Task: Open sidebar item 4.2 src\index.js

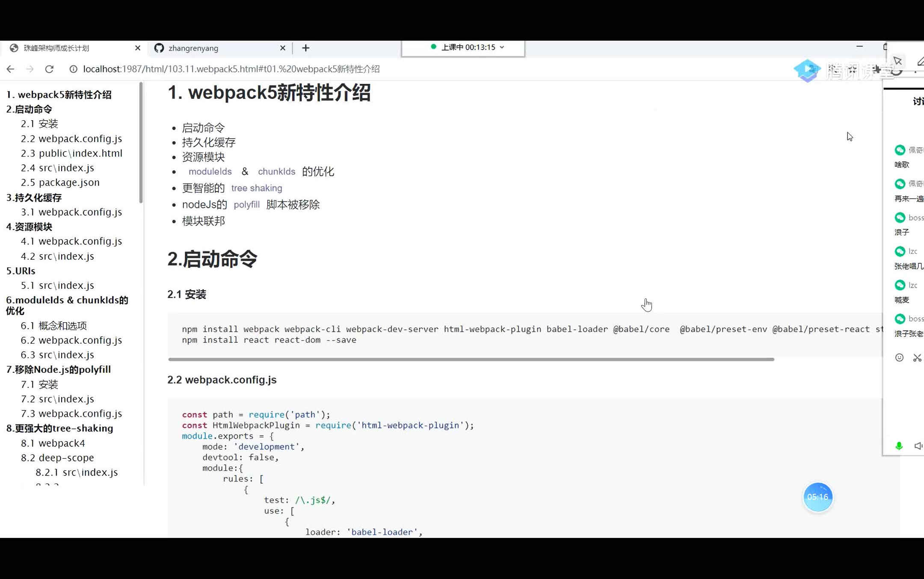Action: click(x=57, y=256)
